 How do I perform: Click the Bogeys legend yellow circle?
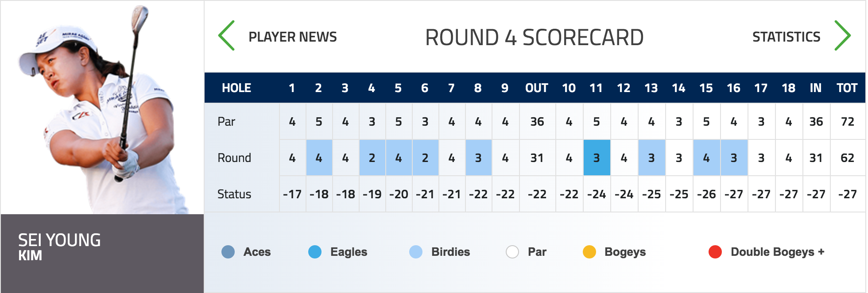589,252
